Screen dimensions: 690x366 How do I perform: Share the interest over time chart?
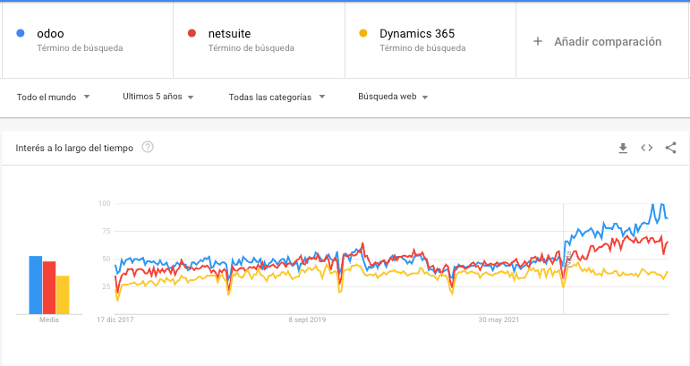pos(671,148)
